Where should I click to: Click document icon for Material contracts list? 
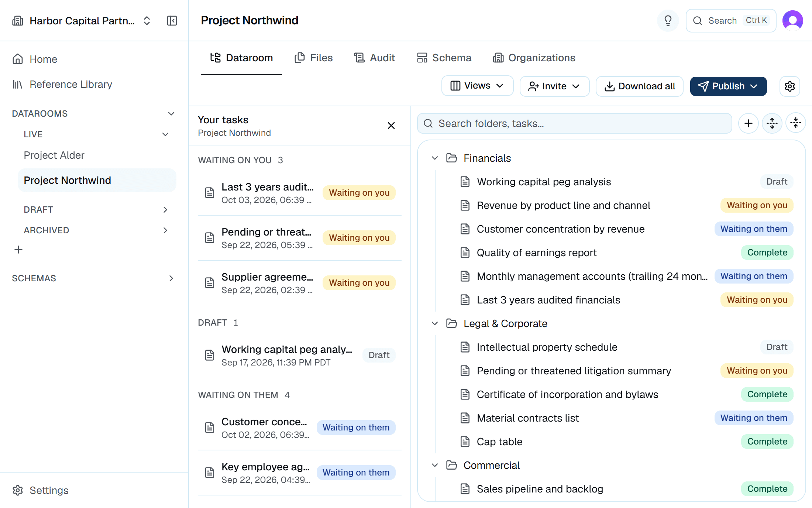(x=465, y=418)
